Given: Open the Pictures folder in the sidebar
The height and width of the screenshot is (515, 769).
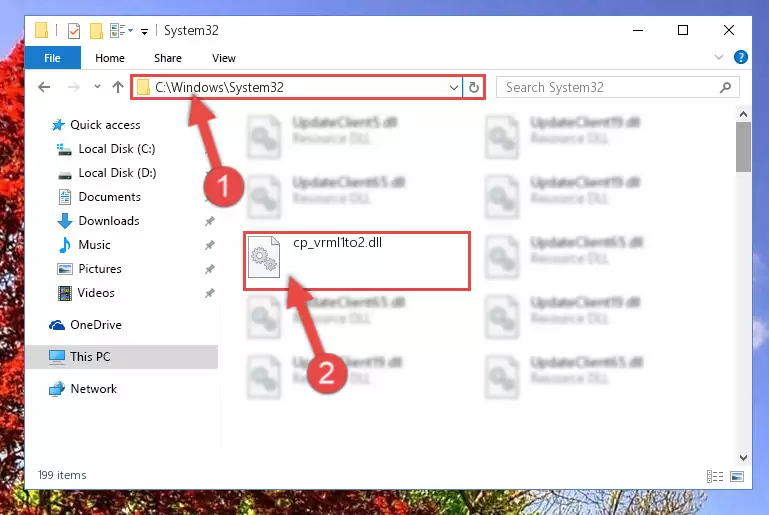Looking at the screenshot, I should click(x=100, y=269).
